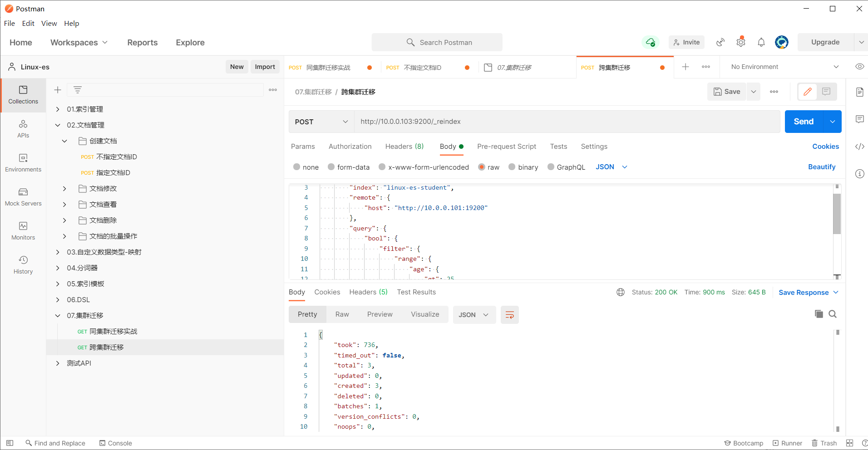Switch to the Pre-request Script tab
The height and width of the screenshot is (450, 868).
(x=507, y=147)
